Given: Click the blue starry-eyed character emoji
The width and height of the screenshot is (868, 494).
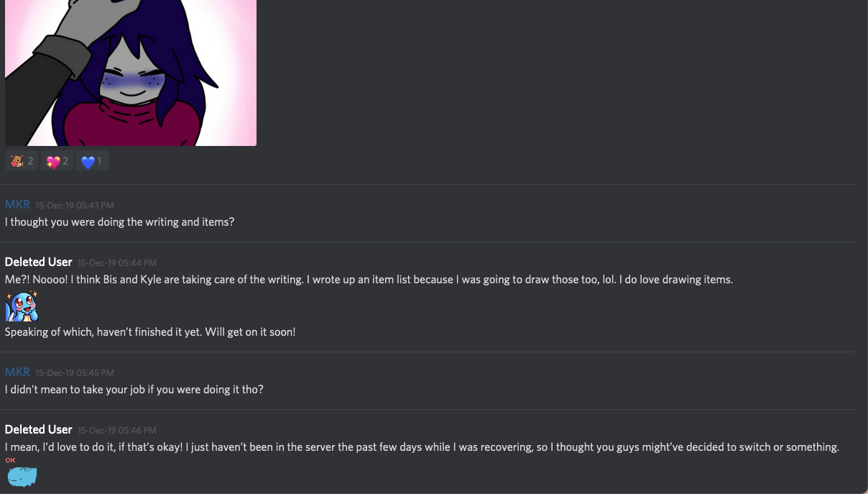Looking at the screenshot, I should click(x=22, y=306).
